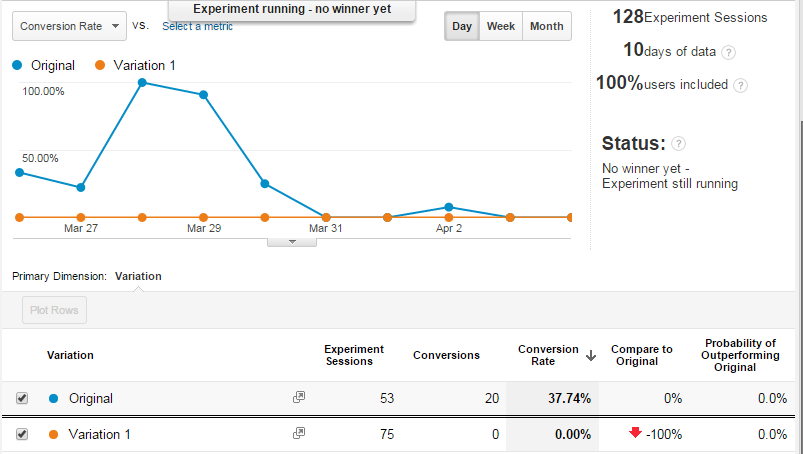
Task: Open the Conversion Rate metric dropdown
Action: (x=69, y=26)
